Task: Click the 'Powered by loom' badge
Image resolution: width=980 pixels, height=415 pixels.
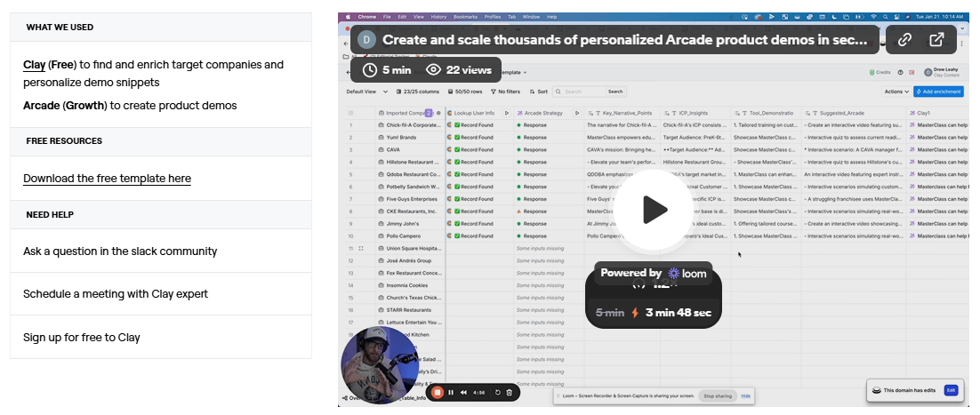Action: coord(653,273)
